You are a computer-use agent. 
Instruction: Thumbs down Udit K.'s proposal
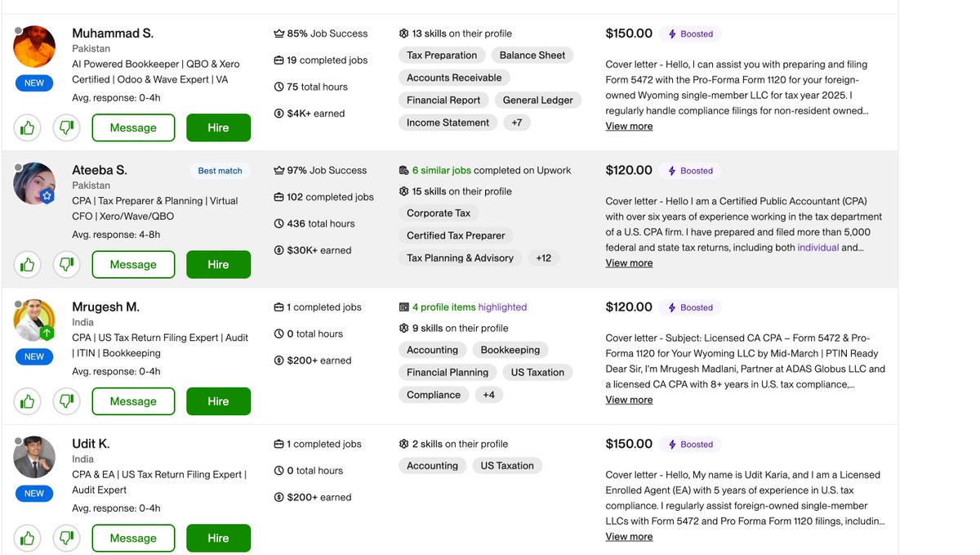click(67, 538)
